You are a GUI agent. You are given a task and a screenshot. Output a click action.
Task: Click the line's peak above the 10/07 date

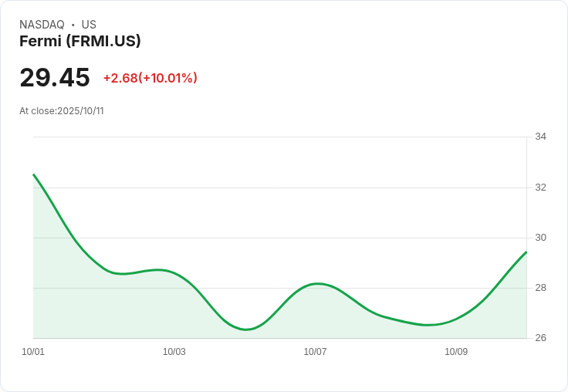tap(316, 284)
